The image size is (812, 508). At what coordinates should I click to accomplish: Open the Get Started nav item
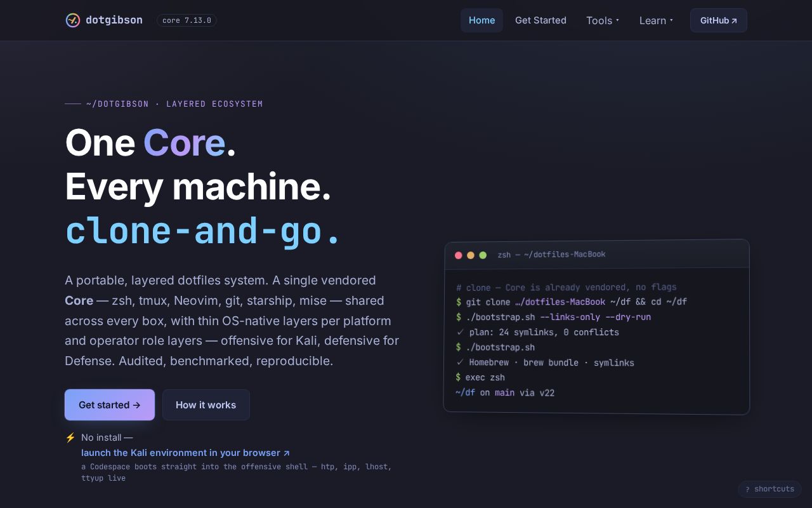pyautogui.click(x=540, y=20)
